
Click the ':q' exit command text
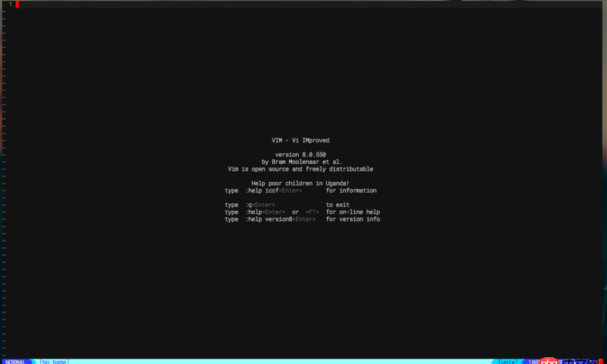click(249, 205)
